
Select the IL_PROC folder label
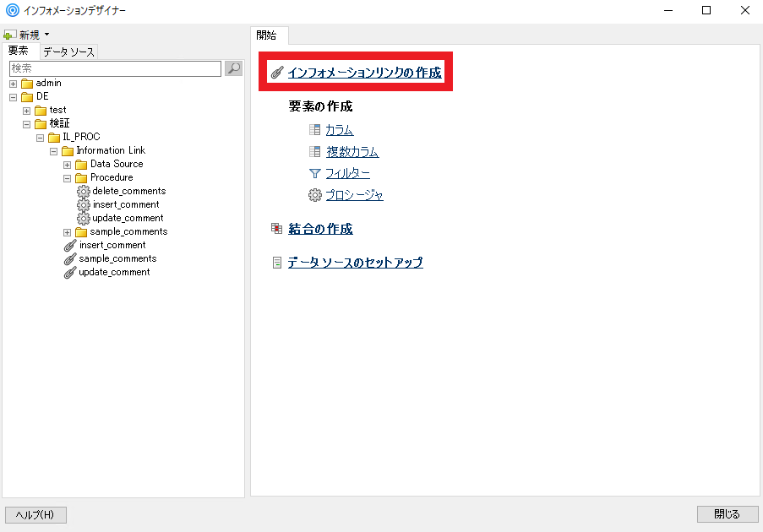tap(81, 137)
